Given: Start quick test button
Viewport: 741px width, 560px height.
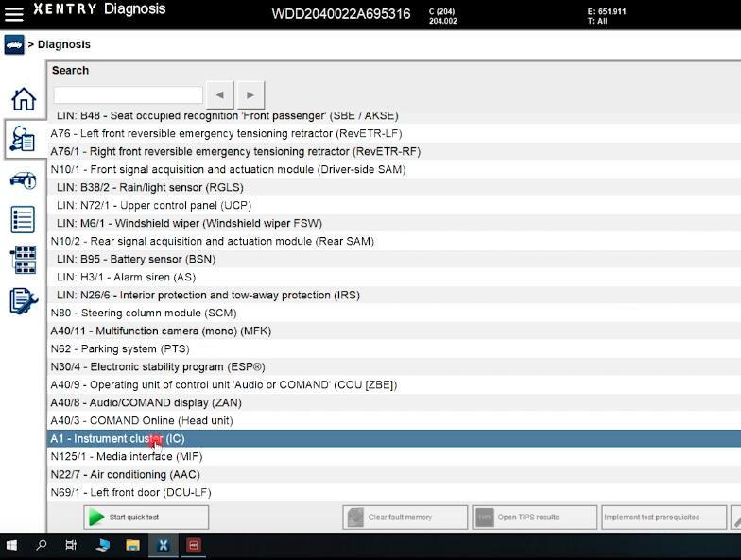Looking at the screenshot, I should (x=146, y=518).
